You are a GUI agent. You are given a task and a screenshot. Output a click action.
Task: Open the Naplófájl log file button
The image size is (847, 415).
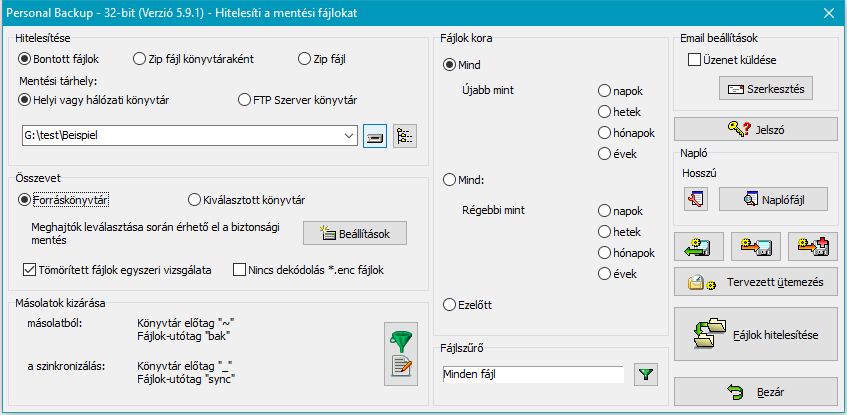click(773, 199)
